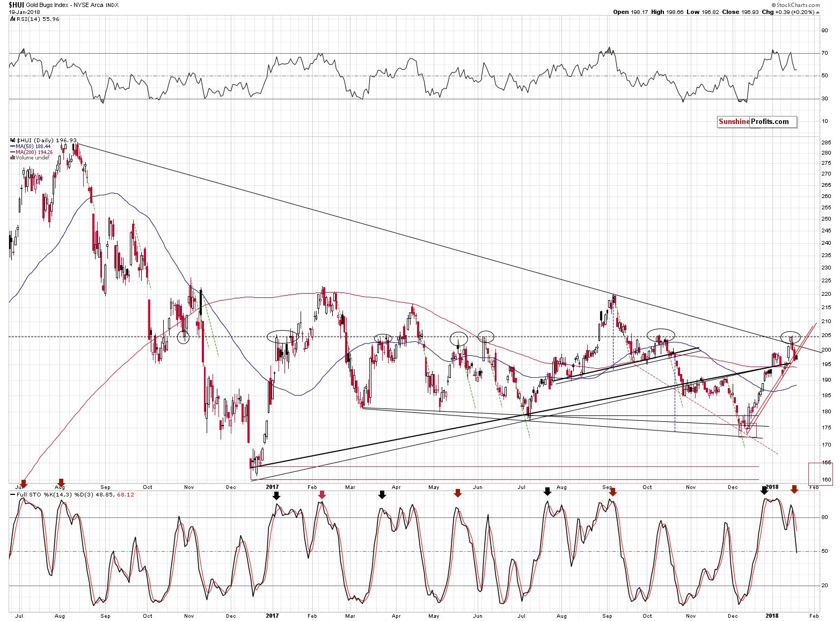Click the 'RSI(14) 55.96' label

pos(38,19)
